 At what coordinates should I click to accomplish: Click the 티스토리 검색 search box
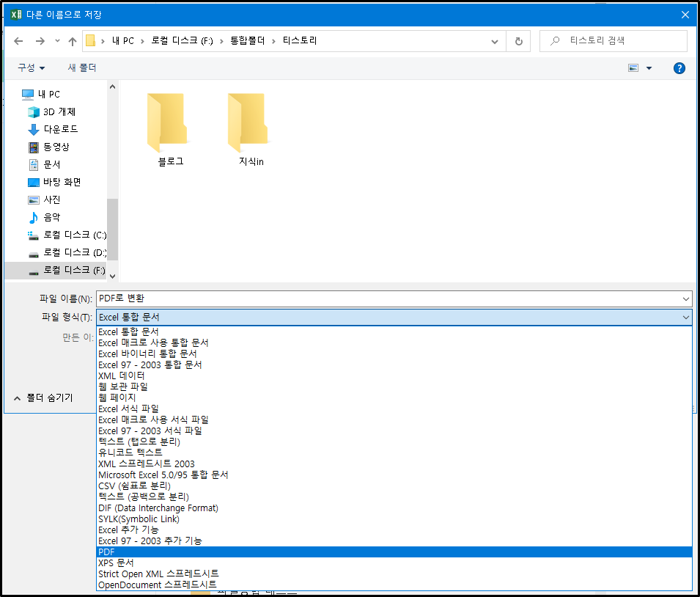click(x=614, y=41)
